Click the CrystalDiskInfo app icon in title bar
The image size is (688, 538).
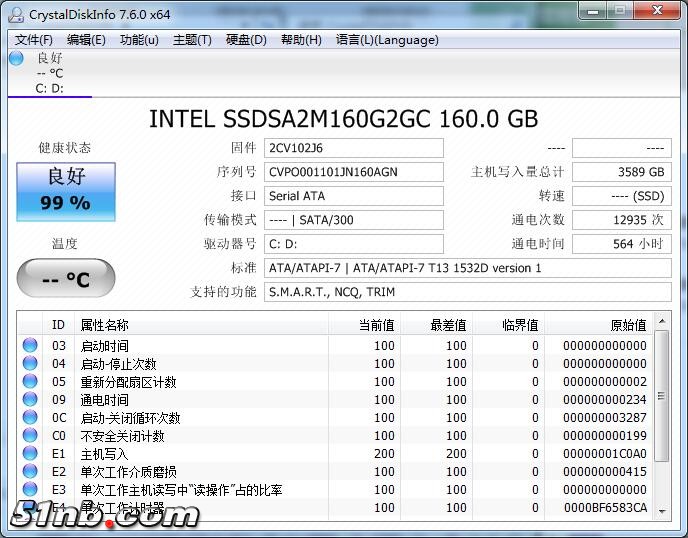pyautogui.click(x=15, y=14)
